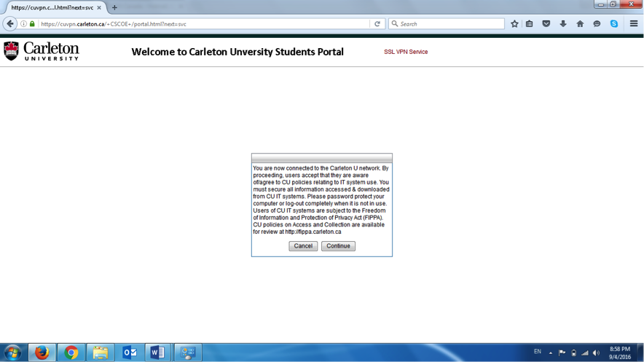Open the Downloads arrow icon

(x=563, y=24)
